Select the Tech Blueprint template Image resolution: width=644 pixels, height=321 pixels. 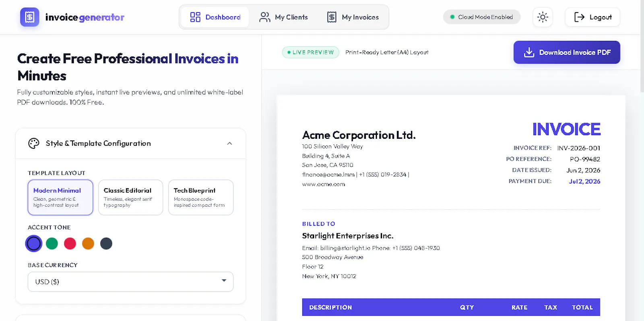coord(201,197)
